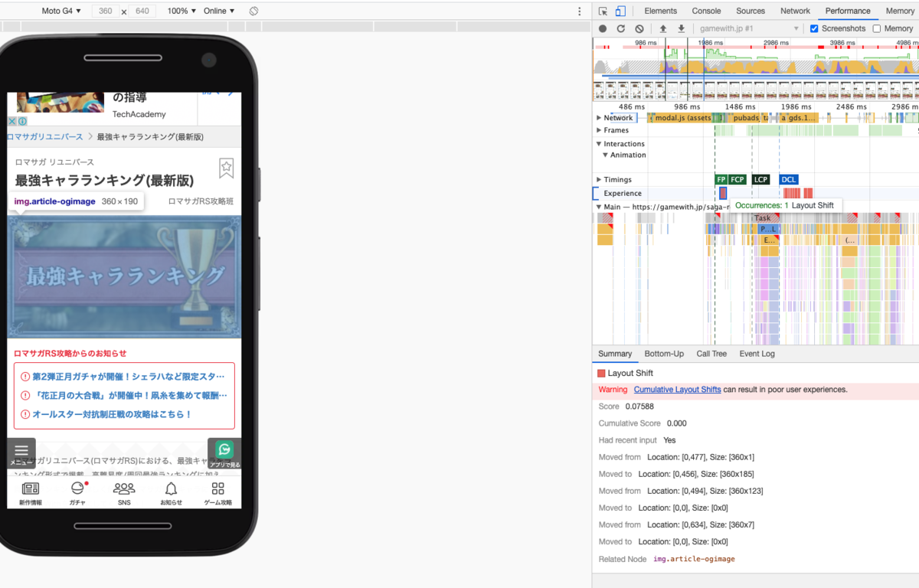Open the オールスター対抗制圧戦 announcement link

click(112, 414)
